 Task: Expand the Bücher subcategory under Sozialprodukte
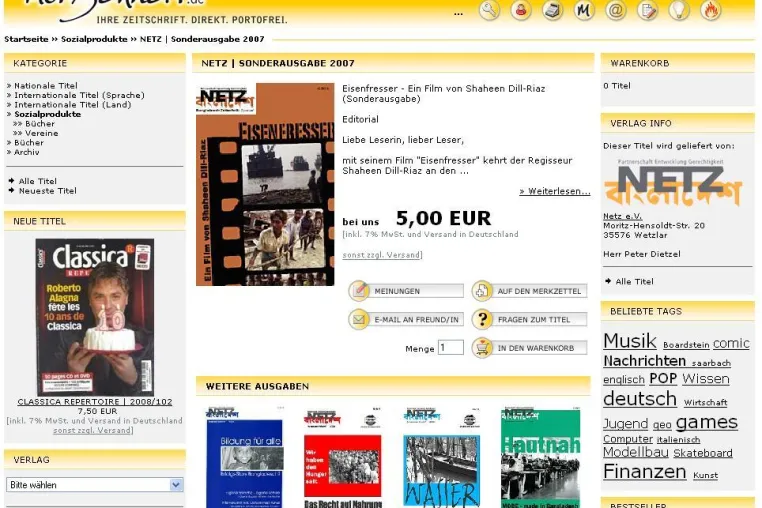tap(39, 123)
